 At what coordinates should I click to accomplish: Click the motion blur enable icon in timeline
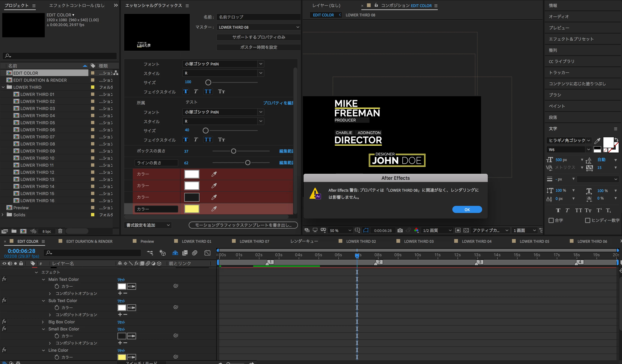(195, 253)
